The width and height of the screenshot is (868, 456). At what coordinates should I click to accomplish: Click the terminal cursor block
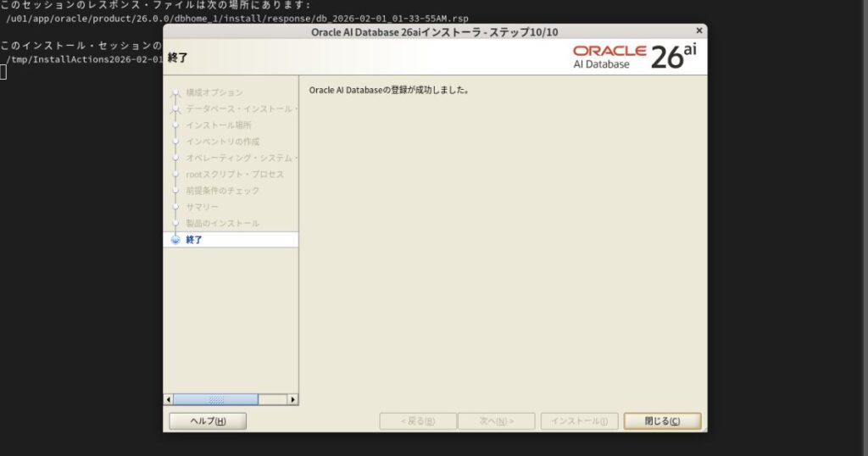(x=3, y=72)
